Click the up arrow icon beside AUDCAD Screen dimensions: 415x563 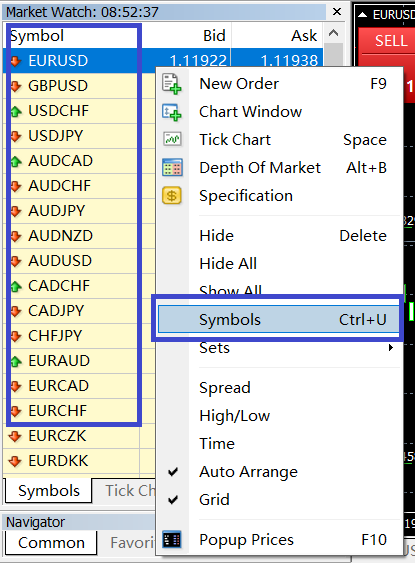[x=15, y=161]
